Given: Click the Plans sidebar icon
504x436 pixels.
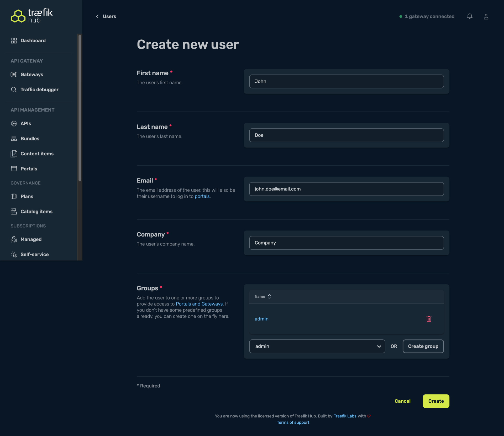Looking at the screenshot, I should point(14,196).
